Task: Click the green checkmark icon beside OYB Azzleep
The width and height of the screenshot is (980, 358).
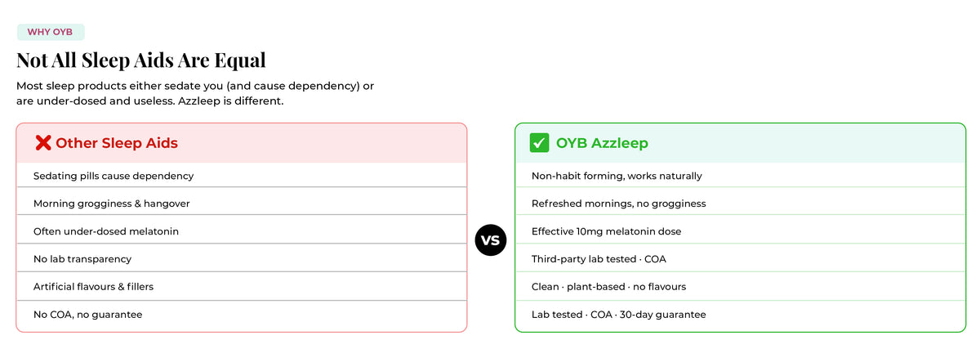Action: (539, 143)
